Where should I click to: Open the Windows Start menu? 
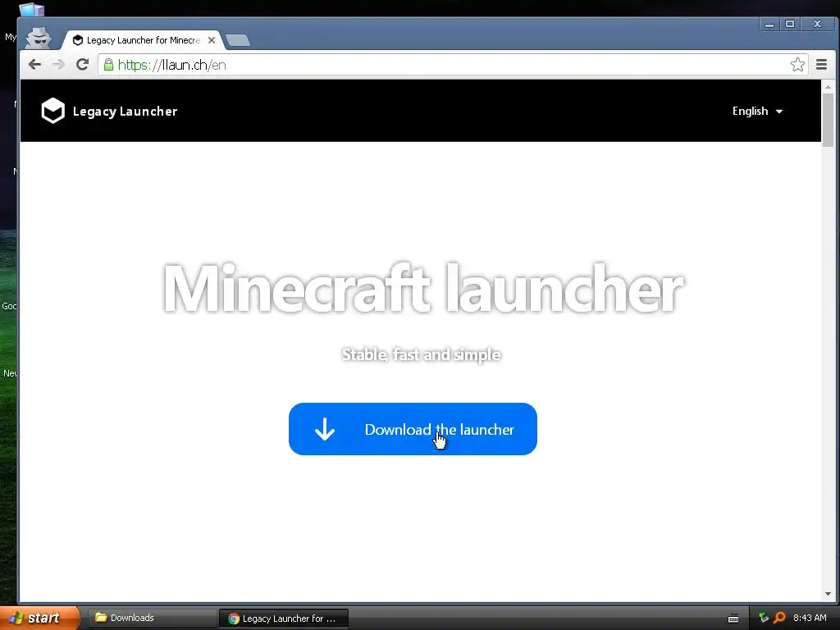pos(39,618)
